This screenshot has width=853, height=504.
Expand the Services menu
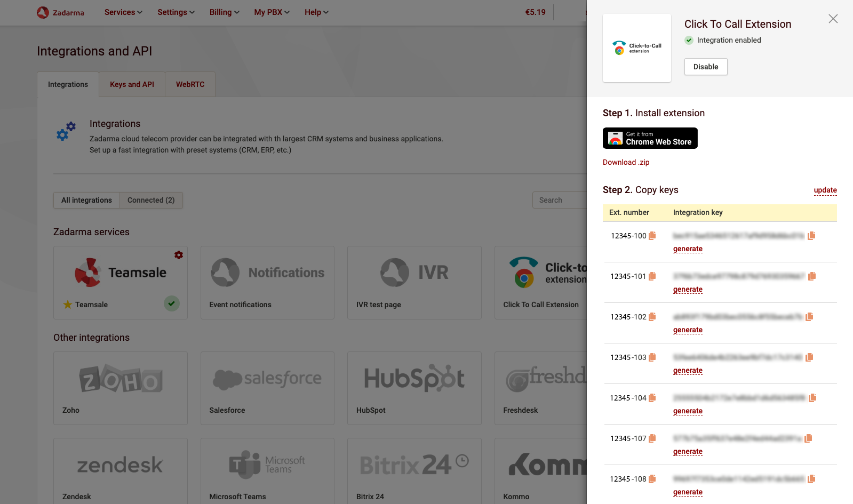pyautogui.click(x=123, y=12)
